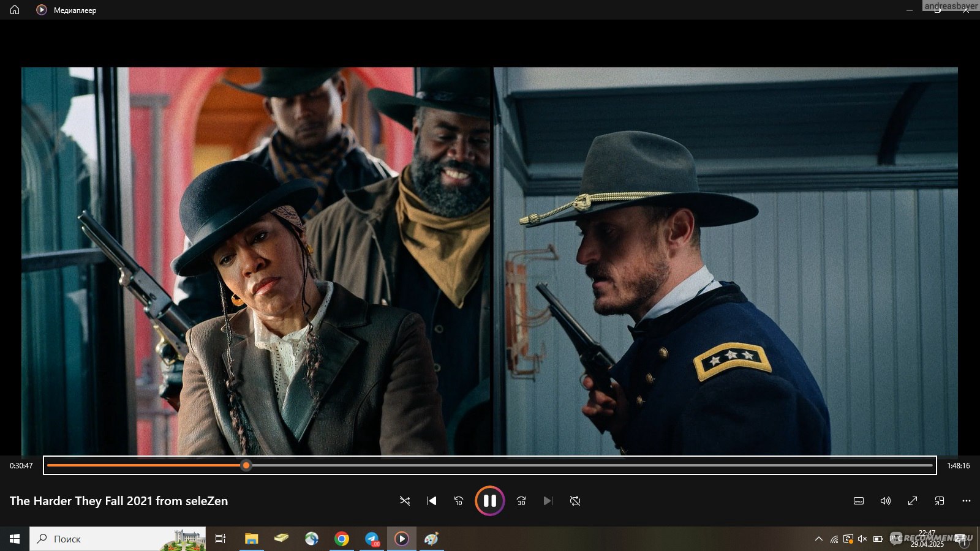
Task: Open the more options menu
Action: click(x=967, y=501)
